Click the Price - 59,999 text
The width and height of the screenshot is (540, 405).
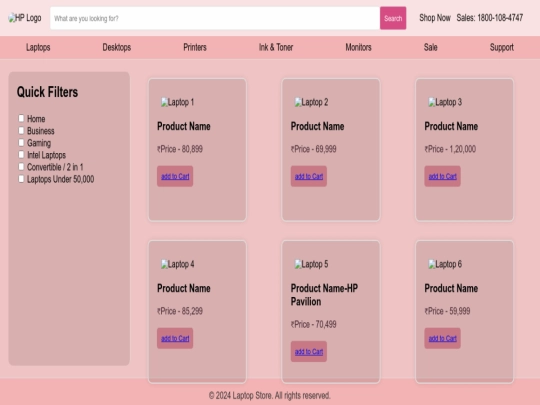tap(447, 311)
